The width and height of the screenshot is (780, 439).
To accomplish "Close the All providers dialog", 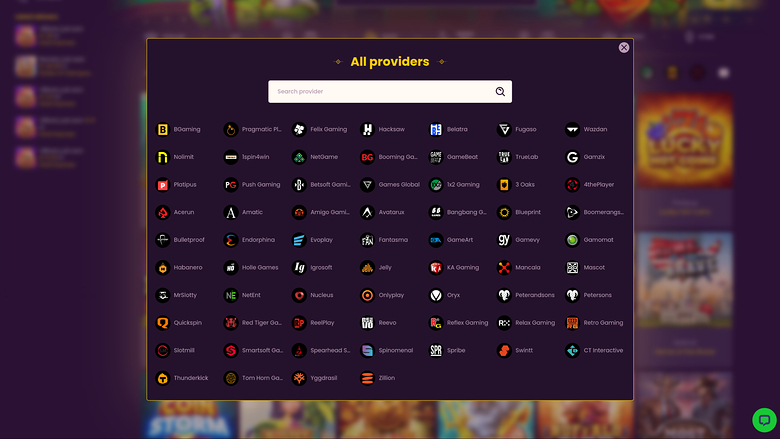I will (x=624, y=47).
